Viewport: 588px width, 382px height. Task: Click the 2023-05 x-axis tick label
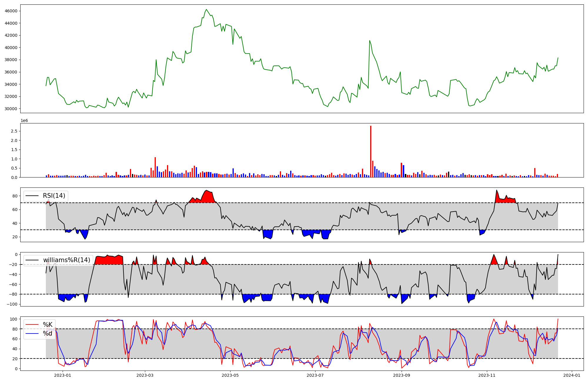(230, 375)
